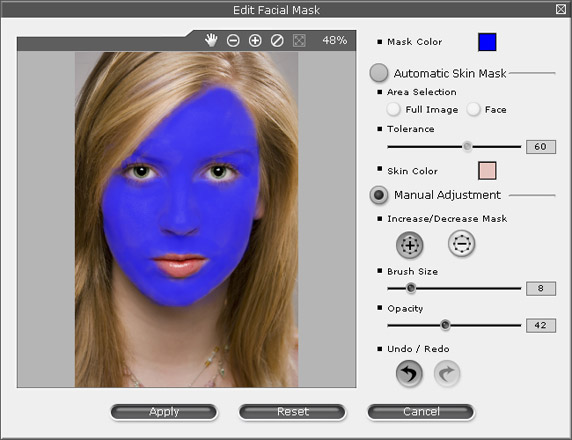Screen dimensions: 572x440
Task: Undo the last mask edit
Action: [409, 374]
